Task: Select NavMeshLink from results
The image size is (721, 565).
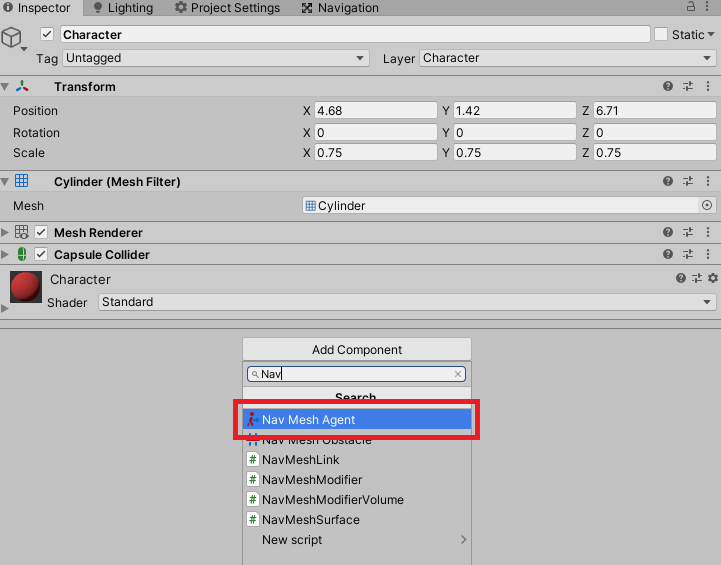Action: 357,459
